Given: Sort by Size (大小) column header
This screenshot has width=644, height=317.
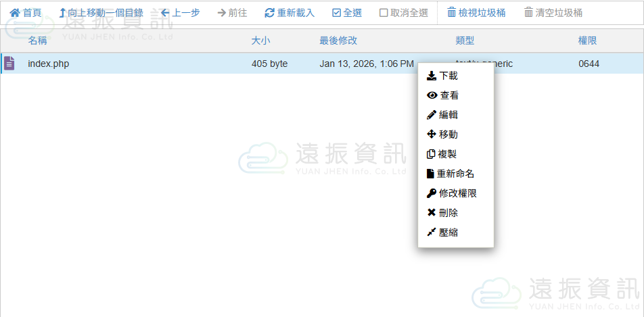Looking at the screenshot, I should click(260, 41).
